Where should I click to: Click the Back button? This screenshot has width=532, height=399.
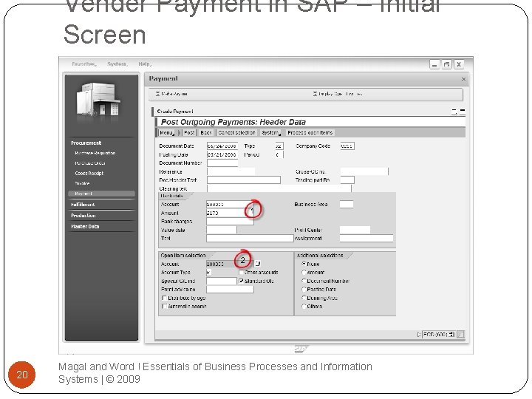coord(206,133)
